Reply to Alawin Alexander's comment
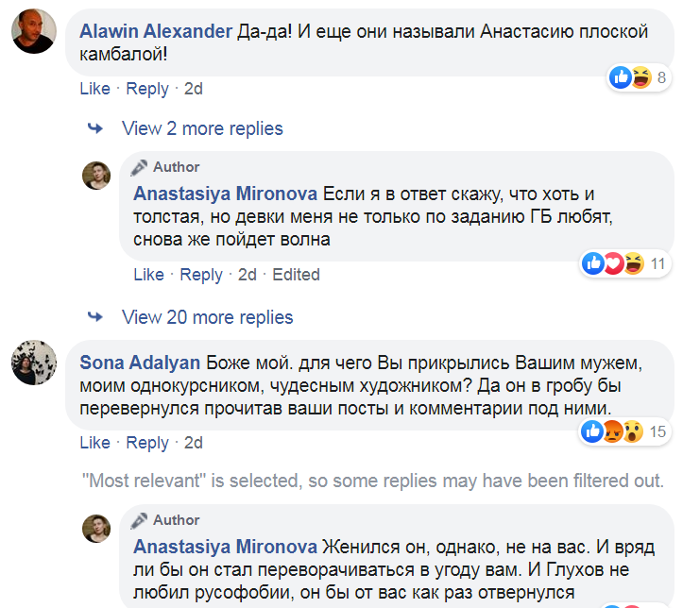Image resolution: width=700 pixels, height=608 pixels. (147, 89)
